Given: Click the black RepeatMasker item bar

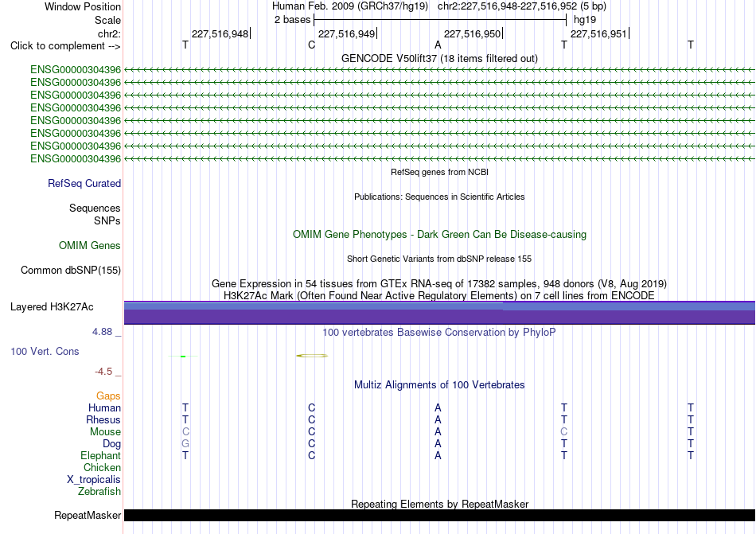Looking at the screenshot, I should [439, 515].
